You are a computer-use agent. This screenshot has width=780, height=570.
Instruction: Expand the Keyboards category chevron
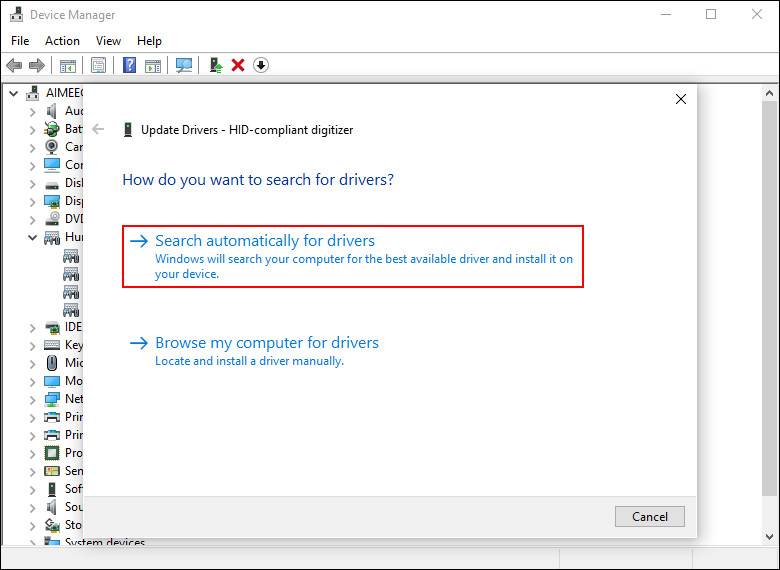tap(32, 345)
